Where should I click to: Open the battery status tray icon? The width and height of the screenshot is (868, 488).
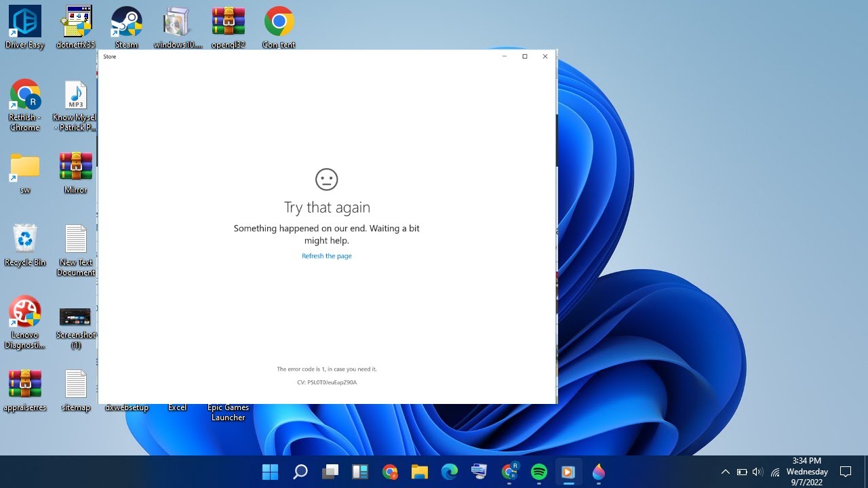742,472
